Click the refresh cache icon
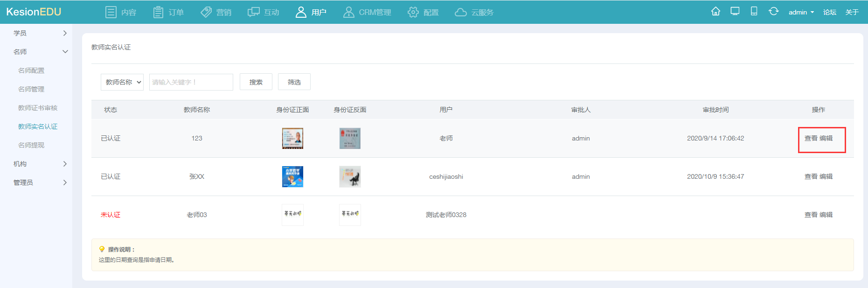This screenshot has height=288, width=868. click(773, 12)
